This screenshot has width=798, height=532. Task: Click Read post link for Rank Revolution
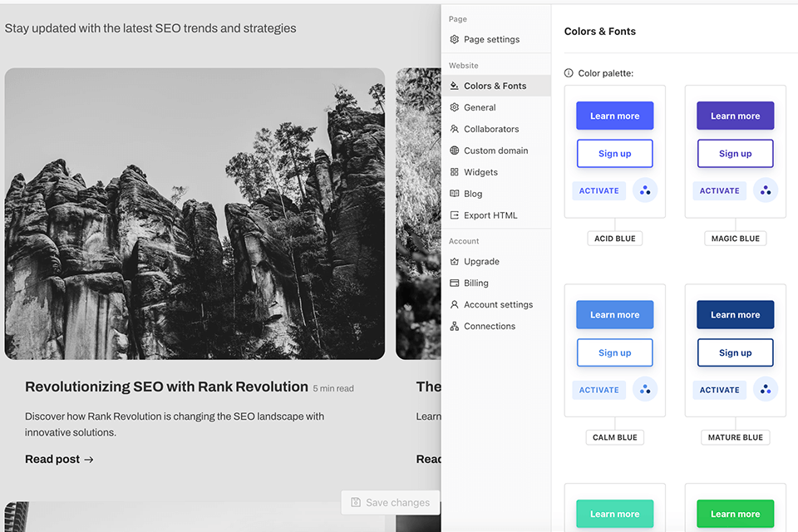click(x=59, y=459)
